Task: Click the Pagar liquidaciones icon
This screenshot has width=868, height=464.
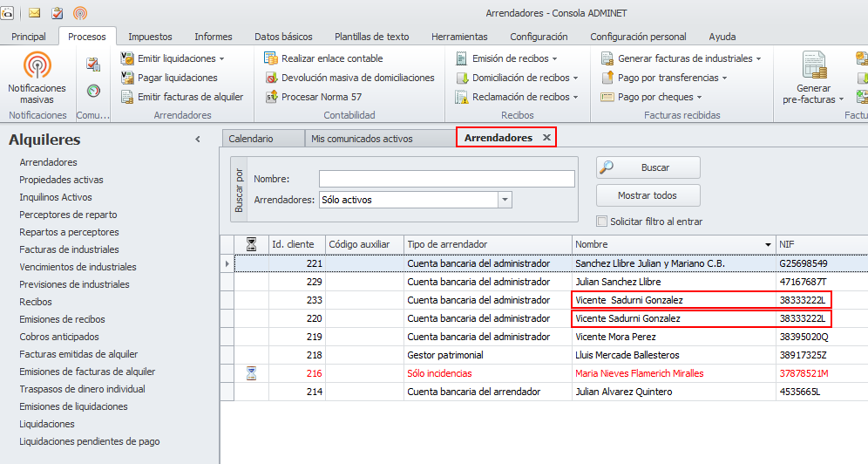Action: (x=127, y=78)
